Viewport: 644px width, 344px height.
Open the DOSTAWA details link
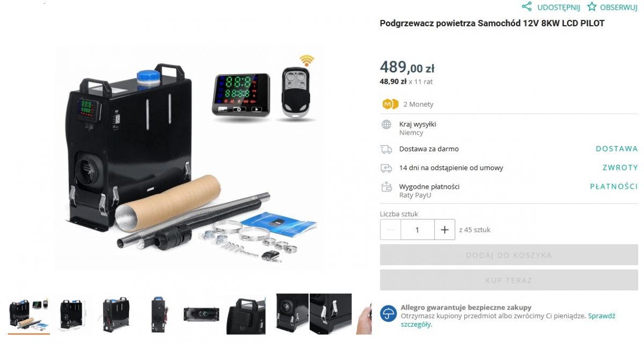coord(617,149)
